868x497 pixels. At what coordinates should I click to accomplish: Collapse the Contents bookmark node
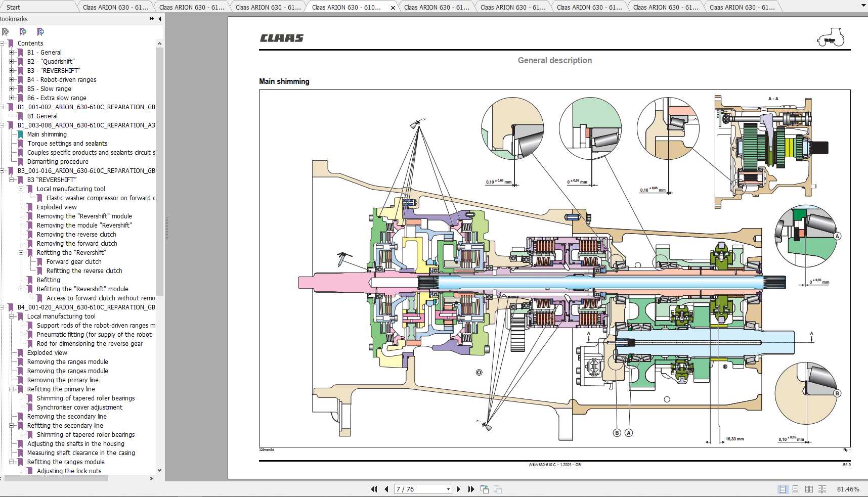(2, 43)
